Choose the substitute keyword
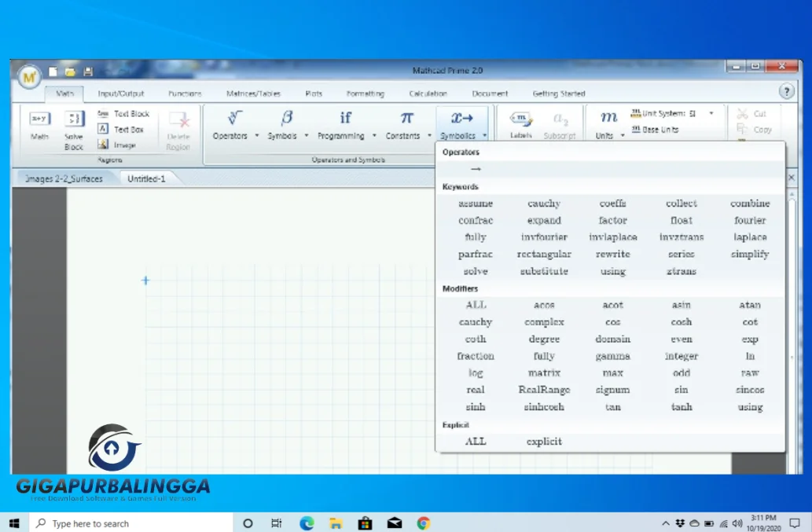 (x=544, y=271)
